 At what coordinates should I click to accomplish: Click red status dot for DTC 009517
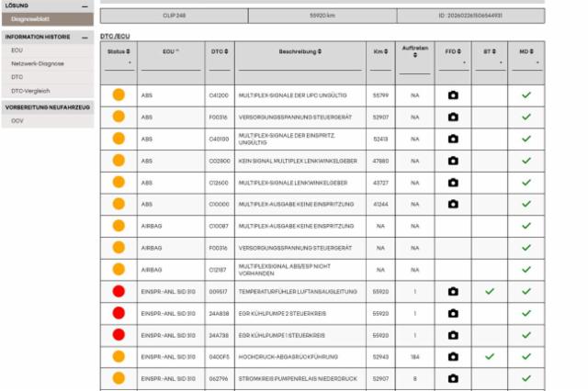[119, 291]
